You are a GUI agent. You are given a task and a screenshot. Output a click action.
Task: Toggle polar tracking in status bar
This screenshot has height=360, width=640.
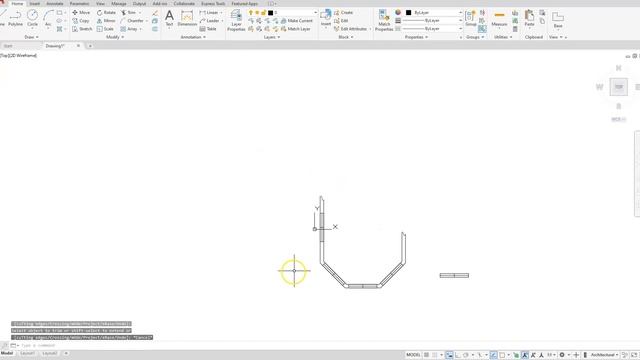point(466,355)
